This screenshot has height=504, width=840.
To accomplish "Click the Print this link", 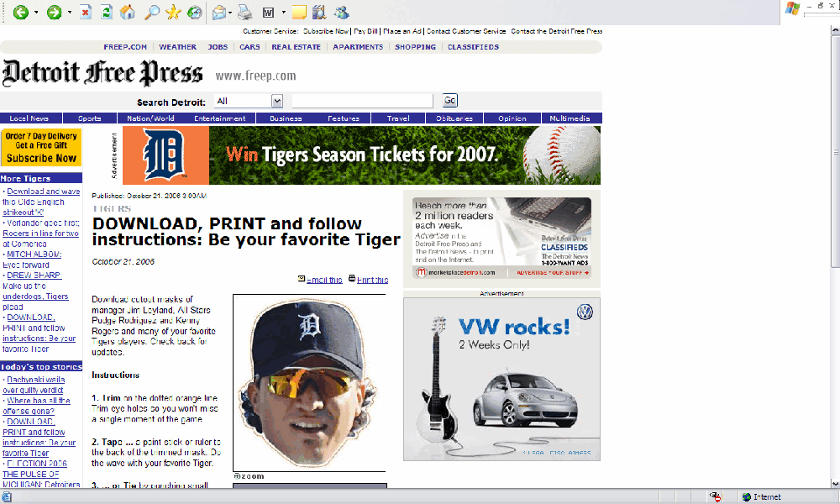I will 372,280.
